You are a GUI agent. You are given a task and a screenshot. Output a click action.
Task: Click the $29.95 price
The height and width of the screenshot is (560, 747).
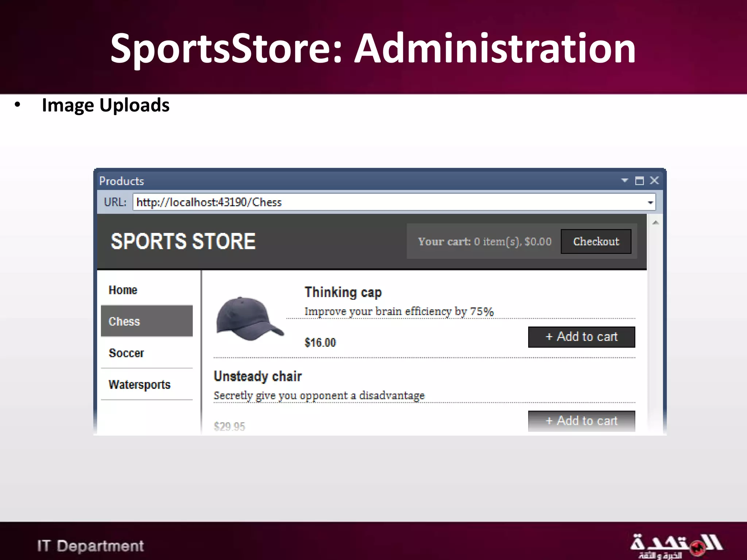click(229, 426)
